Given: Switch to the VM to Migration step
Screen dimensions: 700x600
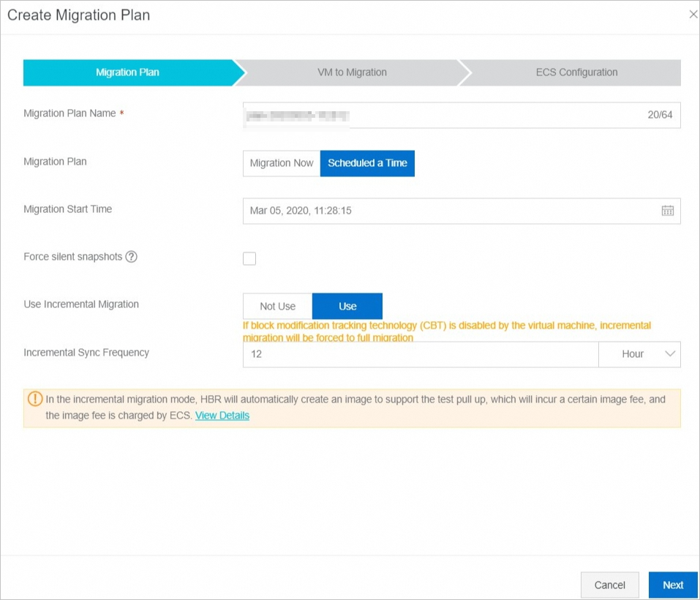Looking at the screenshot, I should click(x=353, y=72).
